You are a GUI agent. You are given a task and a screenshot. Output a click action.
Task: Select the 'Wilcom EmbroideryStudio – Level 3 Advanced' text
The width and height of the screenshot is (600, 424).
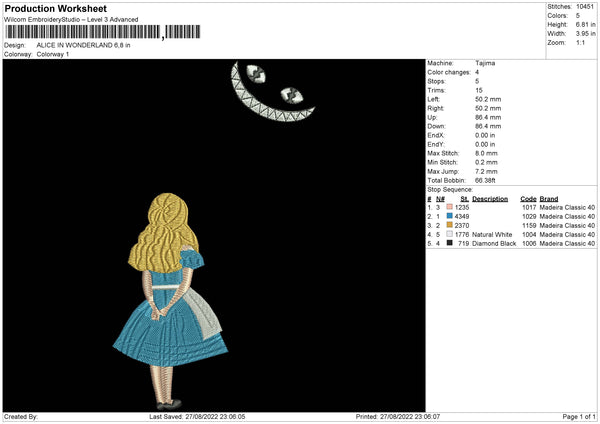tap(71, 20)
